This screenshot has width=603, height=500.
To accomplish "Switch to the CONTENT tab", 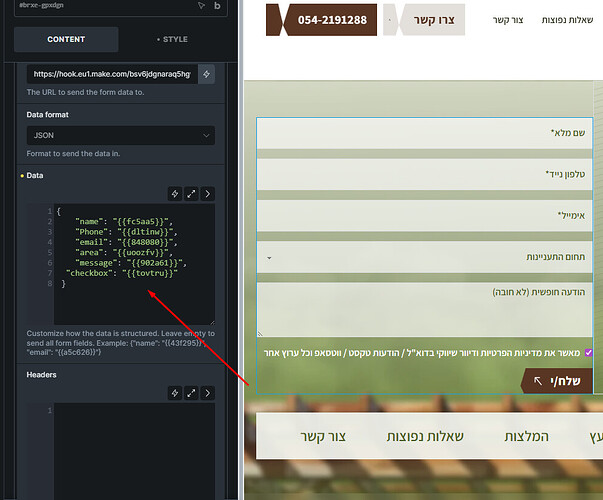I will pyautogui.click(x=66, y=39).
